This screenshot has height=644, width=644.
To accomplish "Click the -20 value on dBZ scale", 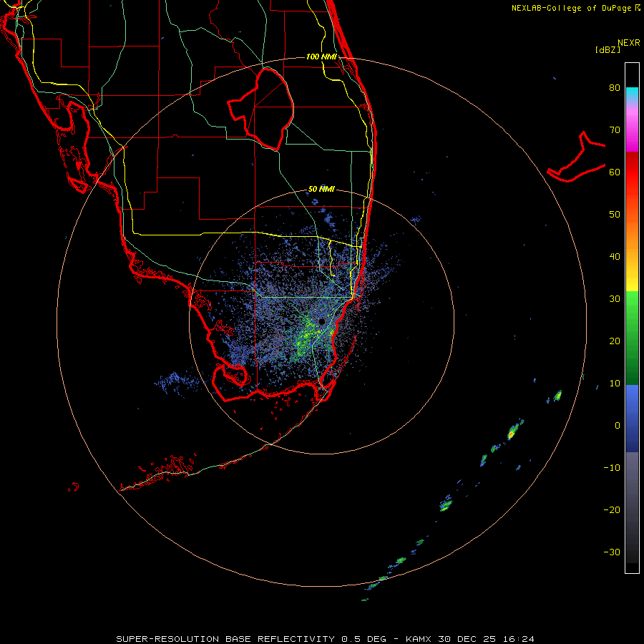I will [x=612, y=510].
